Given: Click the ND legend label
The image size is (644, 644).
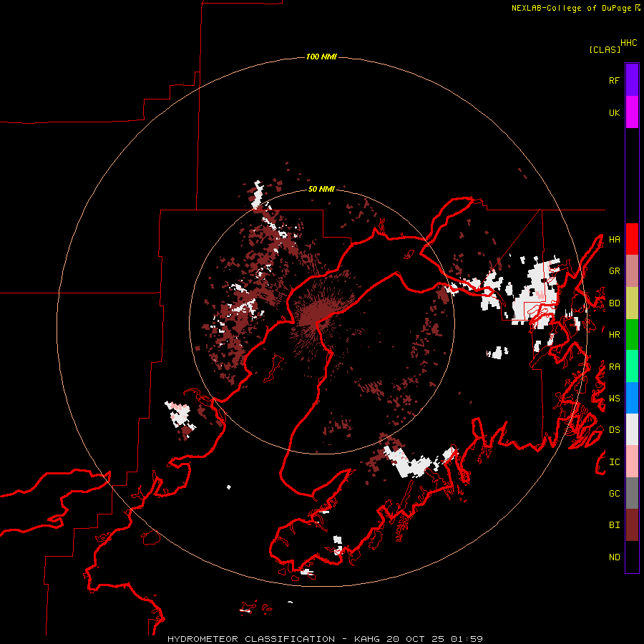Looking at the screenshot, I should [x=614, y=557].
